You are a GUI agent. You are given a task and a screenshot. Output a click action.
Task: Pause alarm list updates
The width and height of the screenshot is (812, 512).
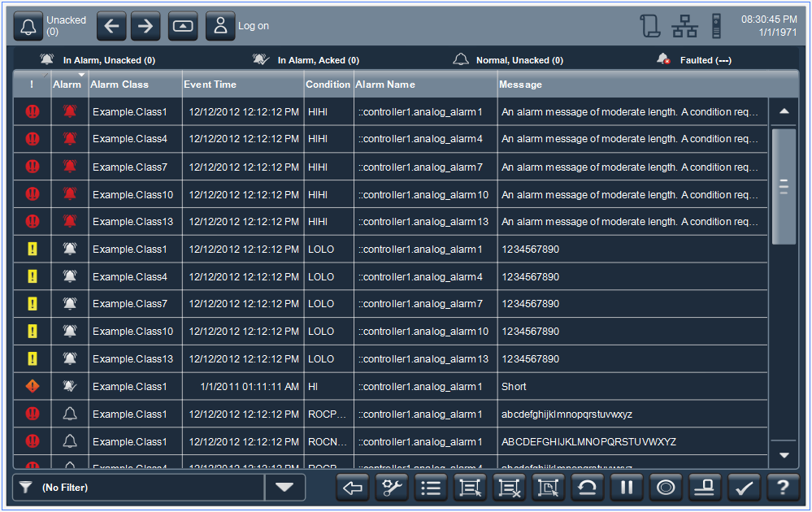click(627, 488)
